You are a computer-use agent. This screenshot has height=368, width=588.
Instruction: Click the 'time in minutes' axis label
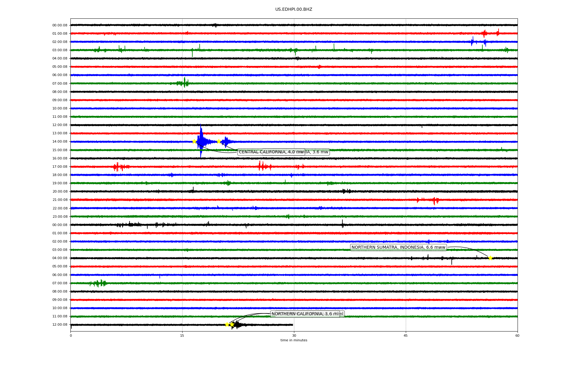[294, 340]
